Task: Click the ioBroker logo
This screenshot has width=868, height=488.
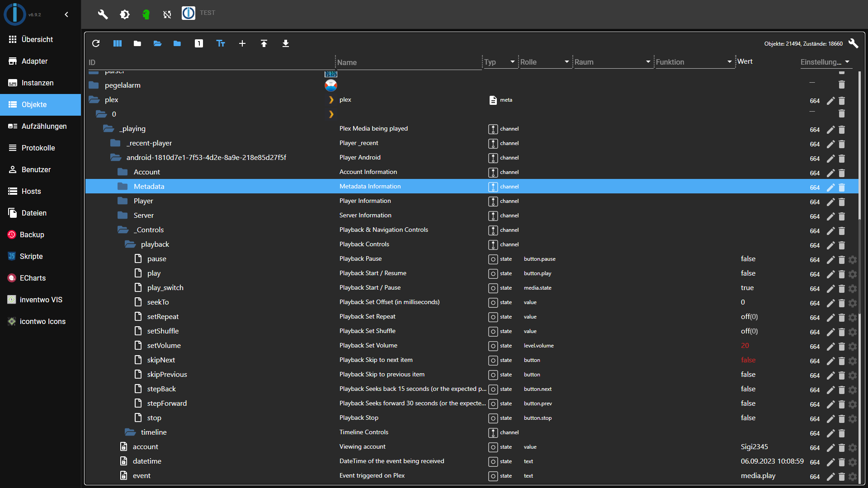Action: 15,14
